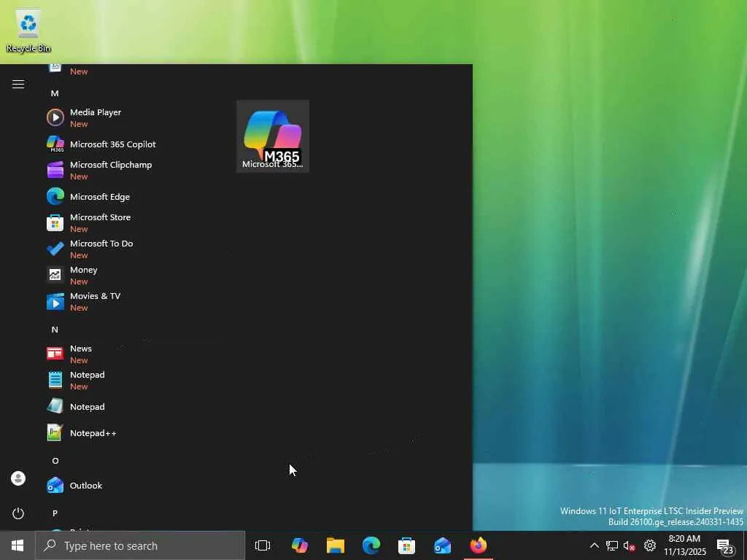
Task: Open Microsoft To Do checkmark icon
Action: (55, 249)
